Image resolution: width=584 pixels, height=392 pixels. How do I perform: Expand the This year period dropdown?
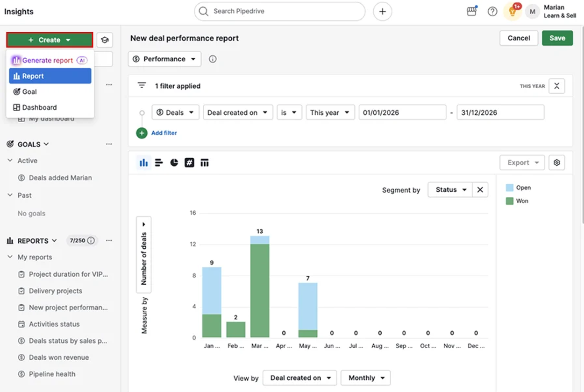coord(330,112)
